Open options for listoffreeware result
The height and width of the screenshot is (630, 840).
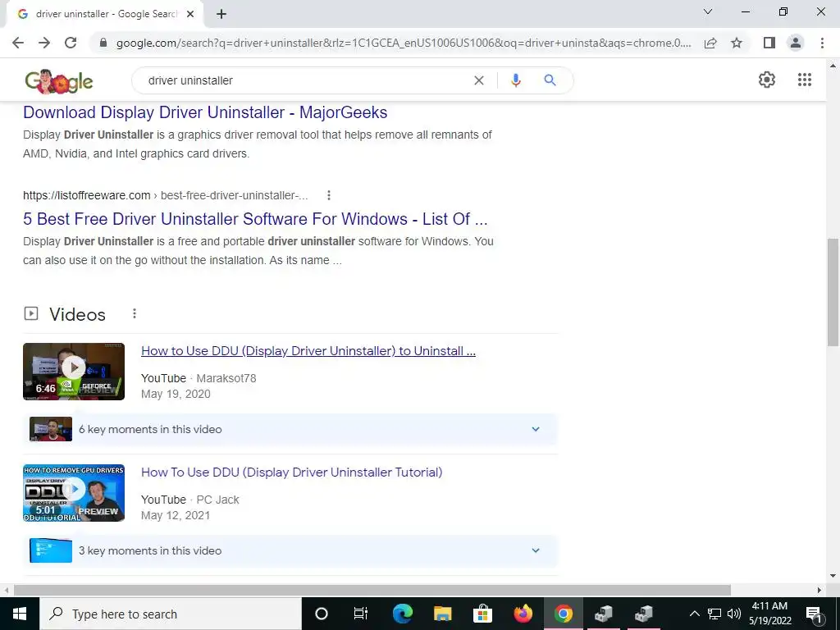pyautogui.click(x=329, y=195)
